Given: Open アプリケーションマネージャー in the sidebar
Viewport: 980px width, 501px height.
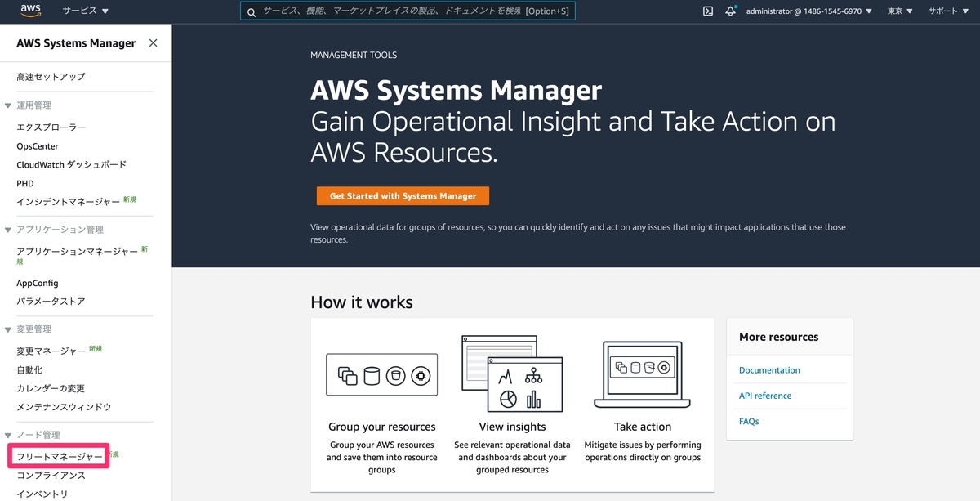Looking at the screenshot, I should [77, 252].
